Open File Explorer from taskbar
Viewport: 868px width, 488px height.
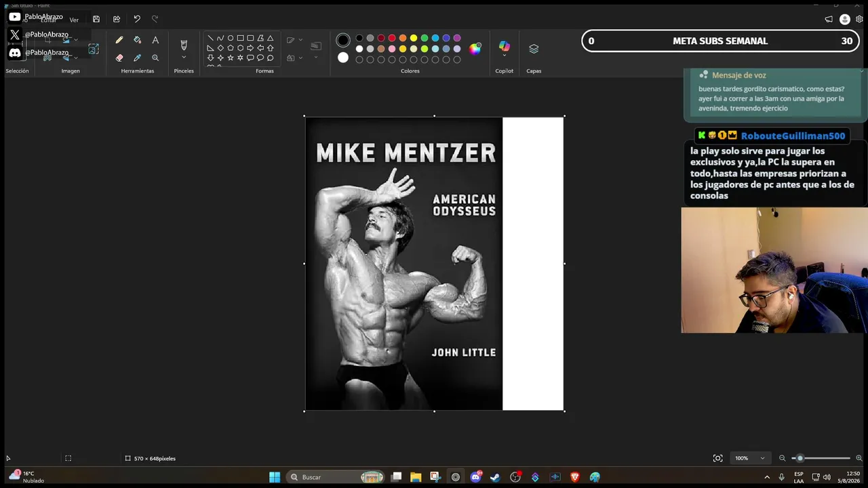(x=416, y=477)
